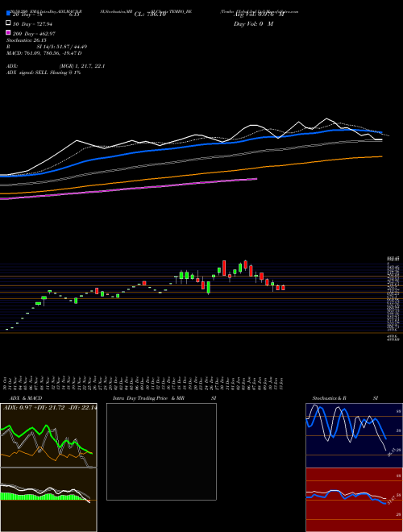Click the ADX indicator line chart
The height and width of the screenshot is (532, 403).
point(48,435)
